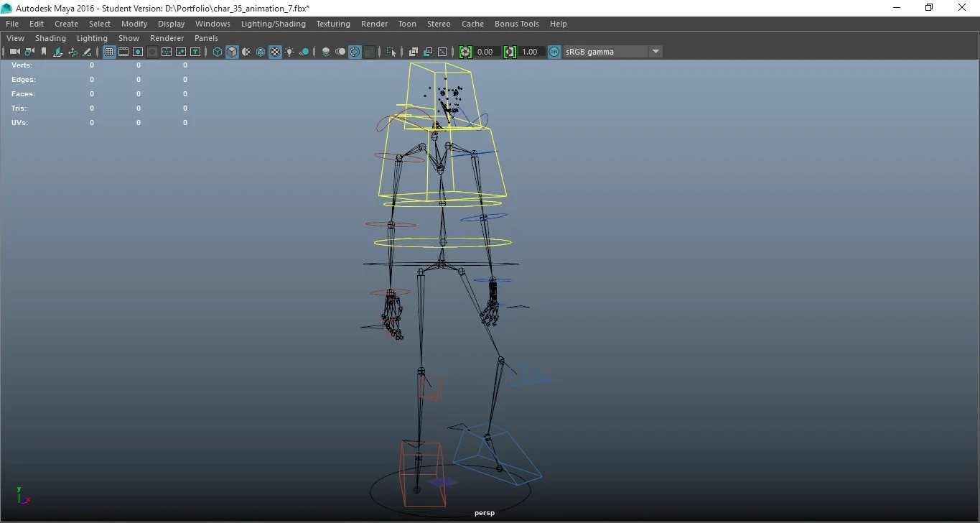Activate textured display icon
Viewport: 980px width, 523px height.
(275, 51)
